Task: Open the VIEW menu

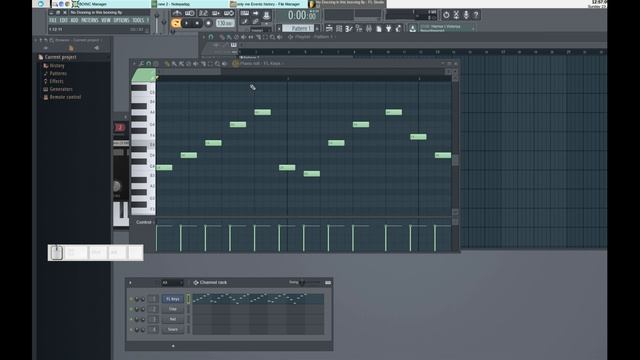Action: (106, 20)
